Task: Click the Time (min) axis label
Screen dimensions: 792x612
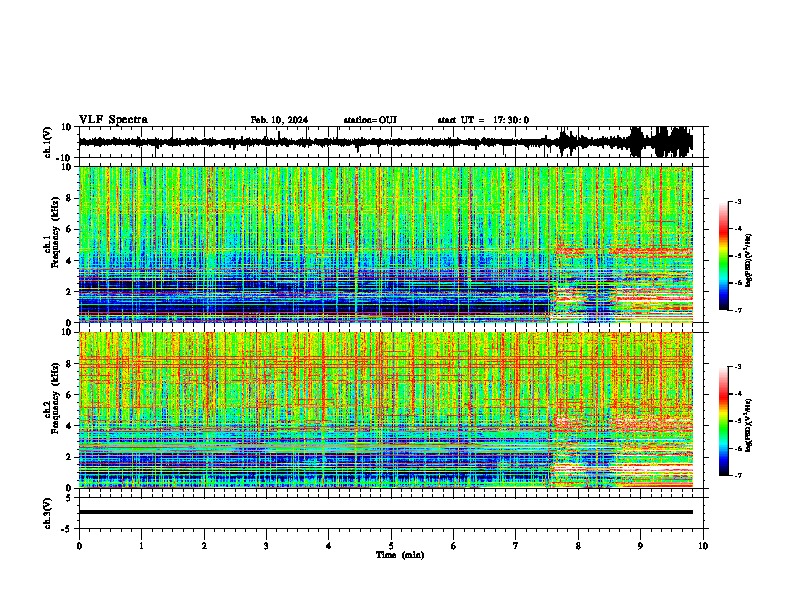Action: click(400, 555)
